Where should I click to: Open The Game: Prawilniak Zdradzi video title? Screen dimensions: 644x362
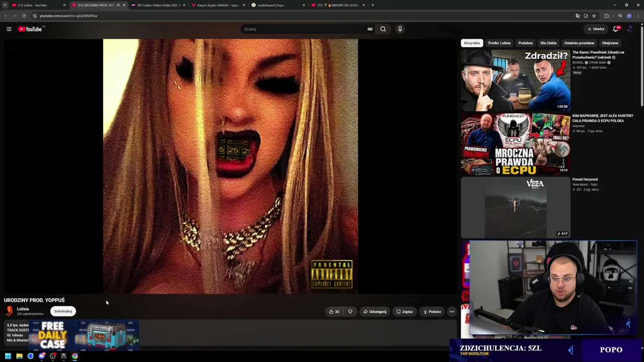[598, 55]
